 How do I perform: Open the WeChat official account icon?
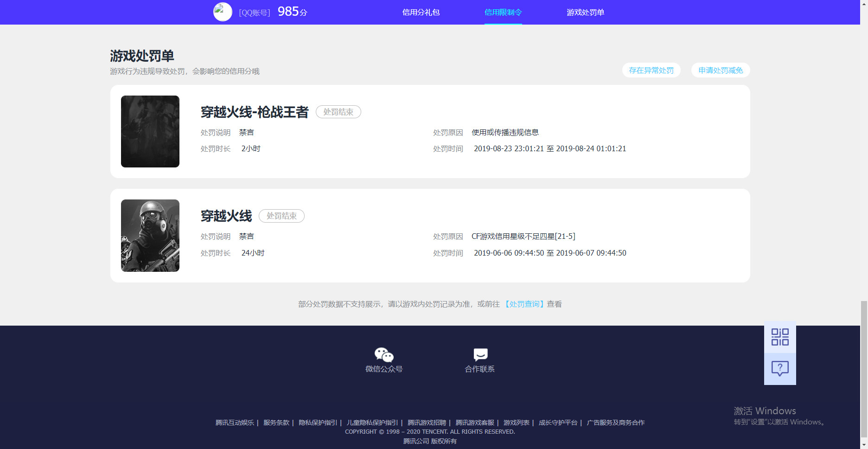tap(384, 355)
